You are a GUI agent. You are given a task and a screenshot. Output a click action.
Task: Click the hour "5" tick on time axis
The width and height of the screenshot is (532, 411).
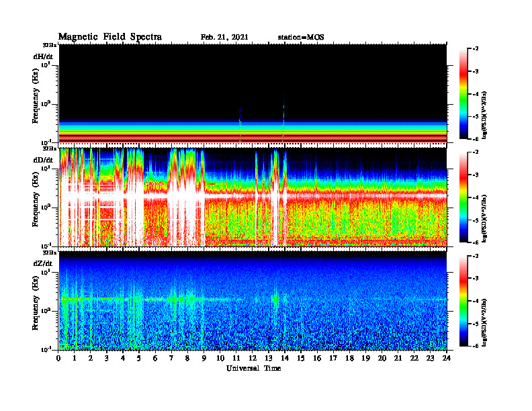tap(139, 359)
